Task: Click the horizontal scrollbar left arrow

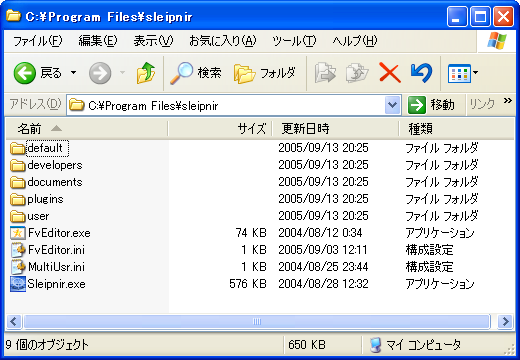Action: 14,322
